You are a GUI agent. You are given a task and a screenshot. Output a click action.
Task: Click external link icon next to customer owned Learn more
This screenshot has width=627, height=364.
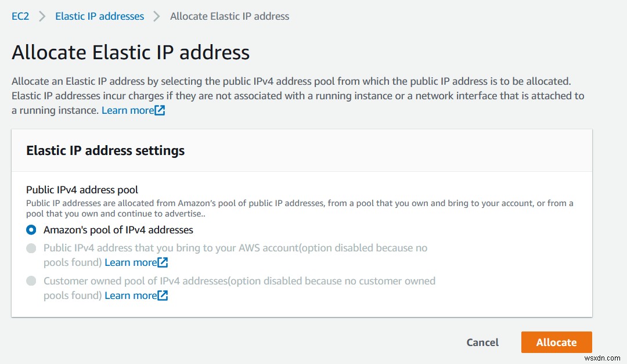[x=163, y=295]
